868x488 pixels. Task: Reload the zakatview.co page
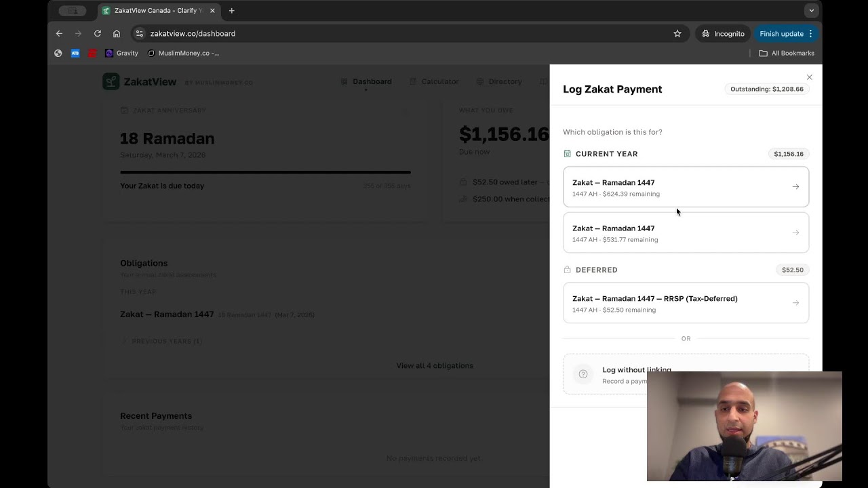coord(98,33)
